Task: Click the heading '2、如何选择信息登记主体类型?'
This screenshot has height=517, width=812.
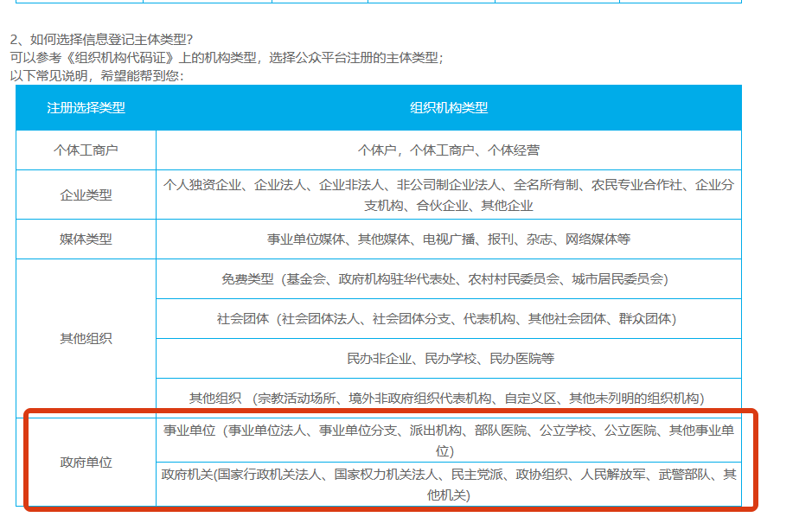Action: coord(101,39)
